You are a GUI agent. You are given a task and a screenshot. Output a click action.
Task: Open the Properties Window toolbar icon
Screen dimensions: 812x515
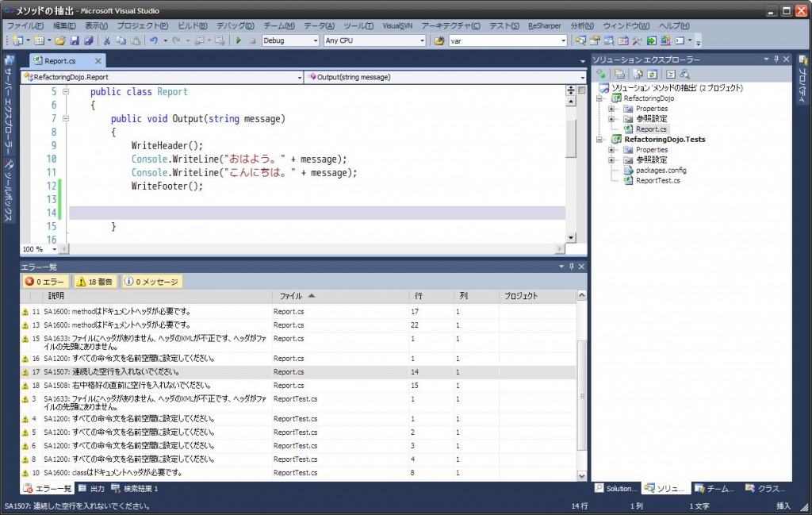[x=595, y=40]
